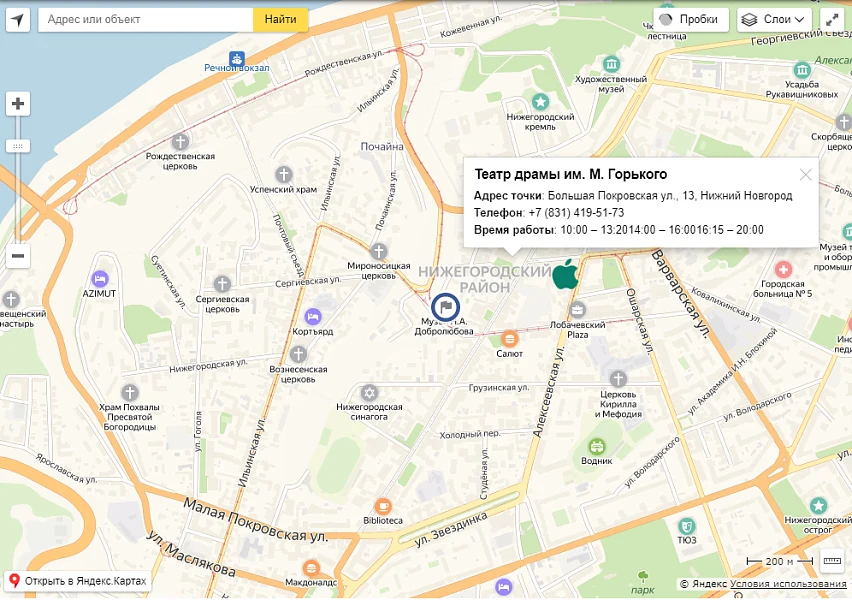Screen dimensions: 852x600
Task: Click the geolocation arrow icon
Action: [x=17, y=20]
